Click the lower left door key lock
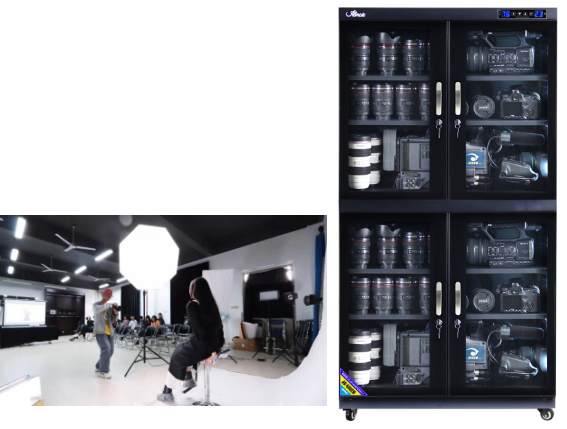The image size is (567, 429). click(x=439, y=328)
